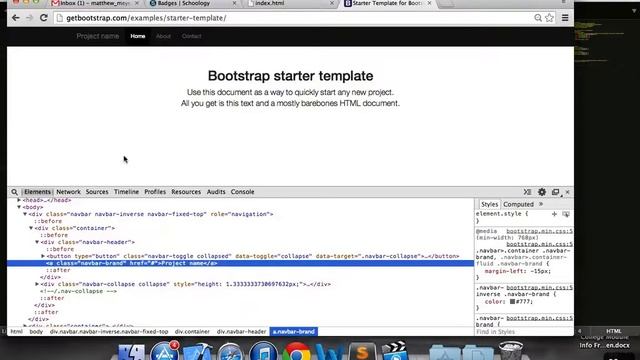Reload the page with the refresh icon
The image size is (640, 360).
(44, 18)
